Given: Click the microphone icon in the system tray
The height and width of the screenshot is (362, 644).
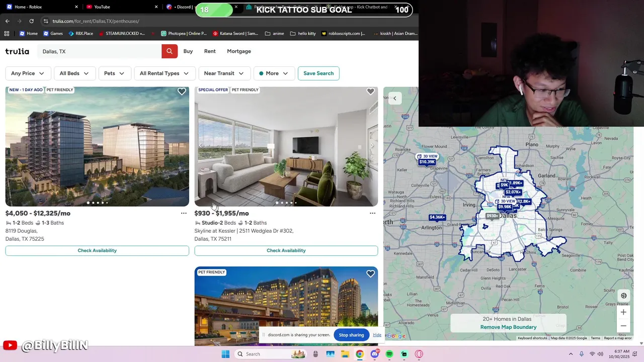Looking at the screenshot, I should [582, 354].
